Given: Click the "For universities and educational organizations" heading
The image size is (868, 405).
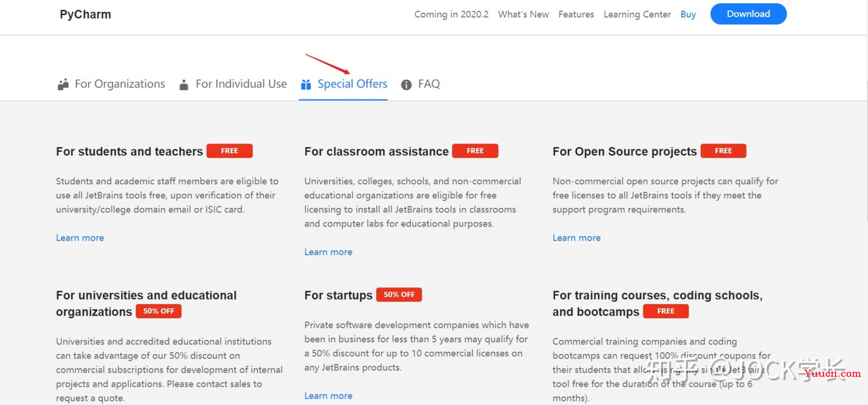Looking at the screenshot, I should (x=146, y=303).
